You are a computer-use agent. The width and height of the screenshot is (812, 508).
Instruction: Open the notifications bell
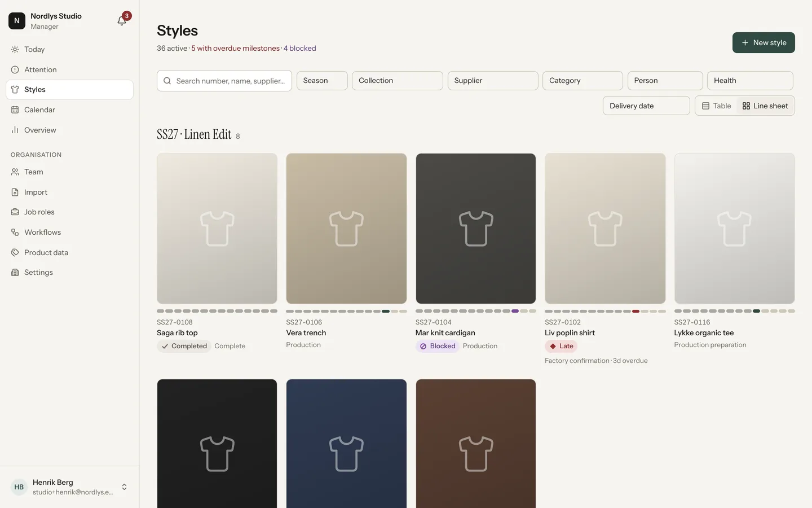pyautogui.click(x=122, y=21)
